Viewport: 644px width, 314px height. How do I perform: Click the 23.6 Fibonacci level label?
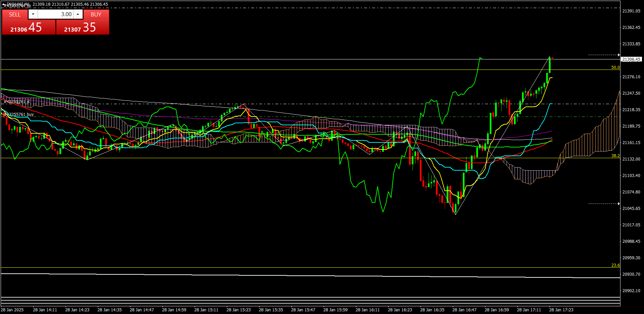[x=615, y=265]
